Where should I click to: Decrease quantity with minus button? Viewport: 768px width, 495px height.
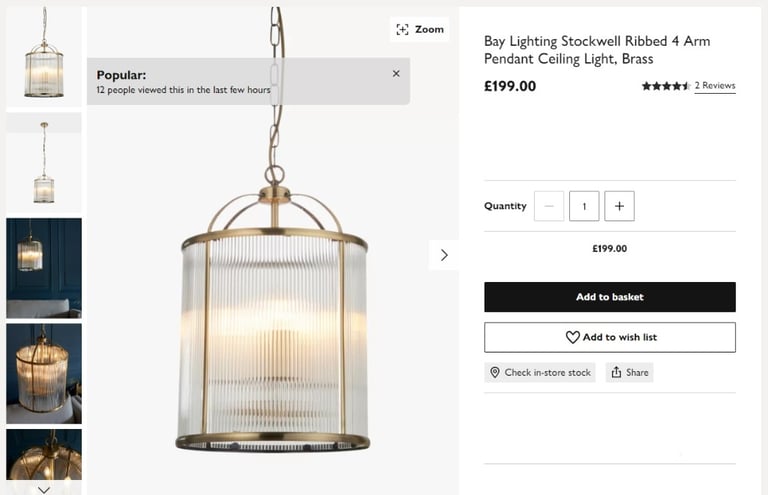click(x=549, y=206)
